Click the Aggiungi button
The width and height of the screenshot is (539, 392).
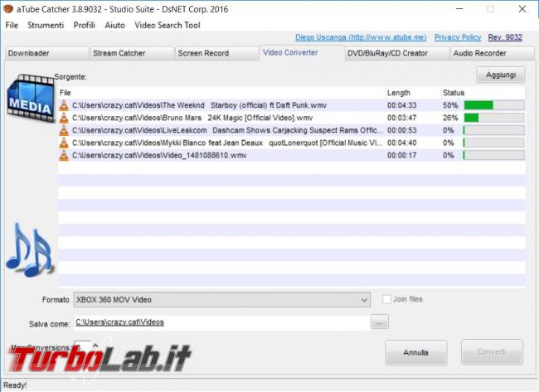point(501,75)
